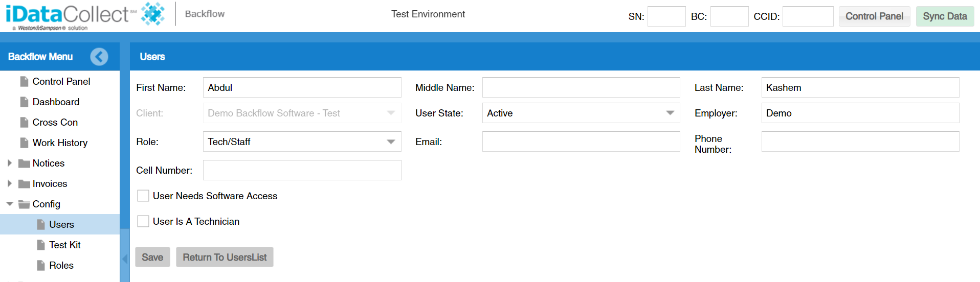Open the User State dropdown
Image resolution: width=980 pixels, height=282 pixels.
(670, 113)
